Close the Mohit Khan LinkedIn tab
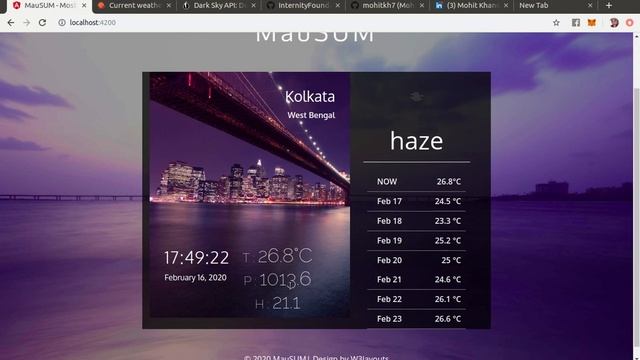Screen dimensions: 640x360 506,5
